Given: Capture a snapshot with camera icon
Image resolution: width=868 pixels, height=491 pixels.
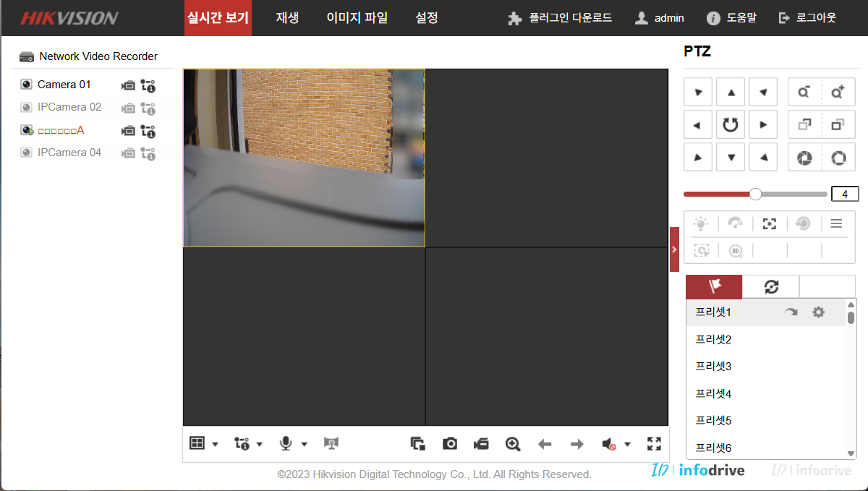Looking at the screenshot, I should pyautogui.click(x=450, y=444).
